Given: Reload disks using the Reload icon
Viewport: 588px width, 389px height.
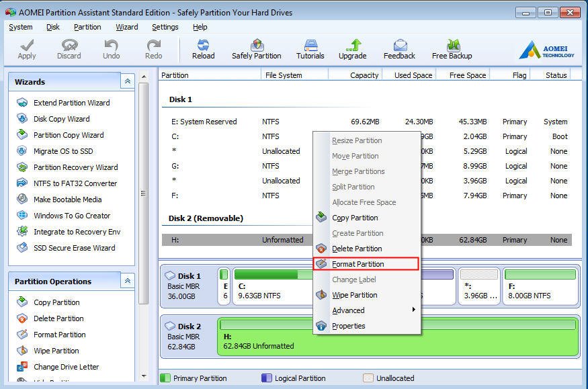Looking at the screenshot, I should click(203, 49).
